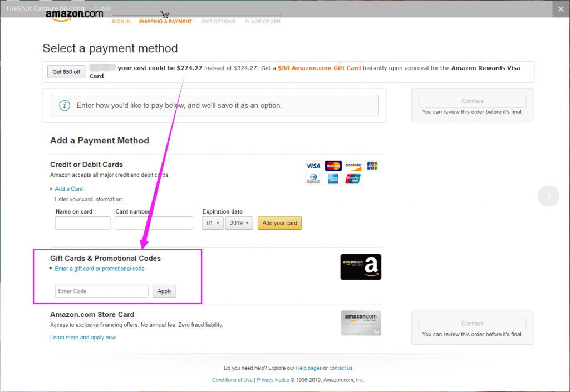Screen dimensions: 570x392
Task: Focus the Name on card field
Action: [x=82, y=223]
